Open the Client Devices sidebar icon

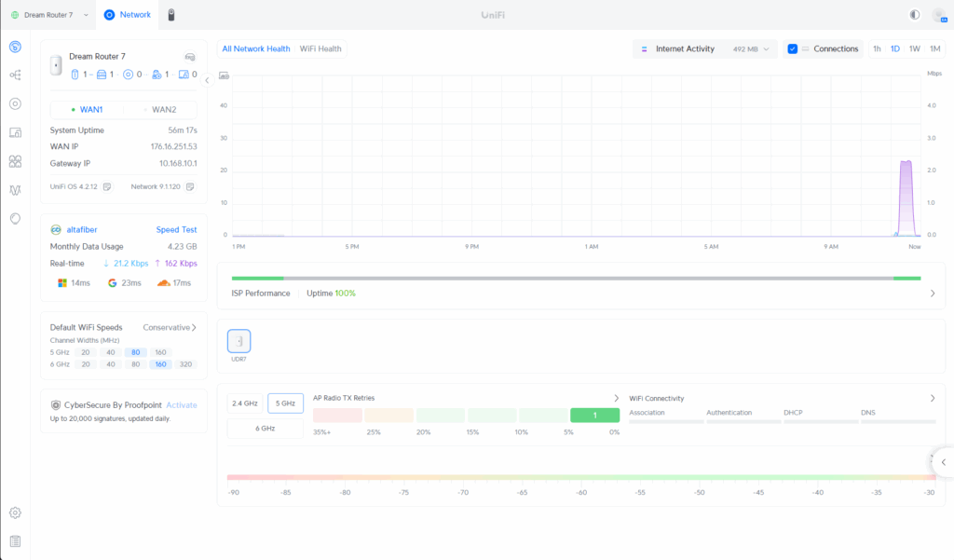pos(15,132)
